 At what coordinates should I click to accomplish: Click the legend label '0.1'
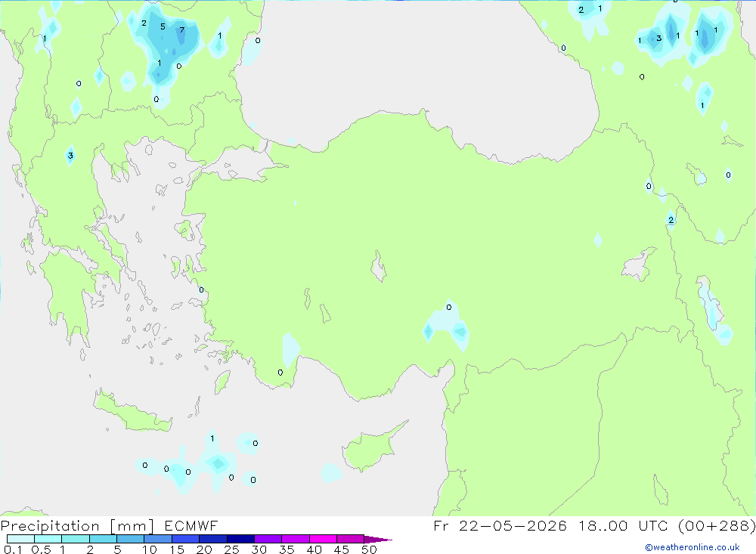(x=12, y=549)
